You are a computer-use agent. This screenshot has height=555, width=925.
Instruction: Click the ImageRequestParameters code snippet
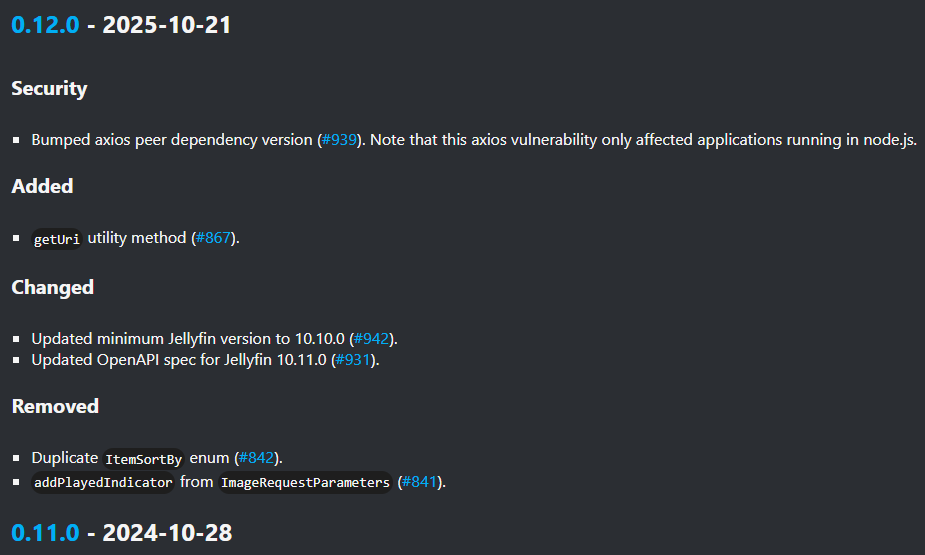304,482
